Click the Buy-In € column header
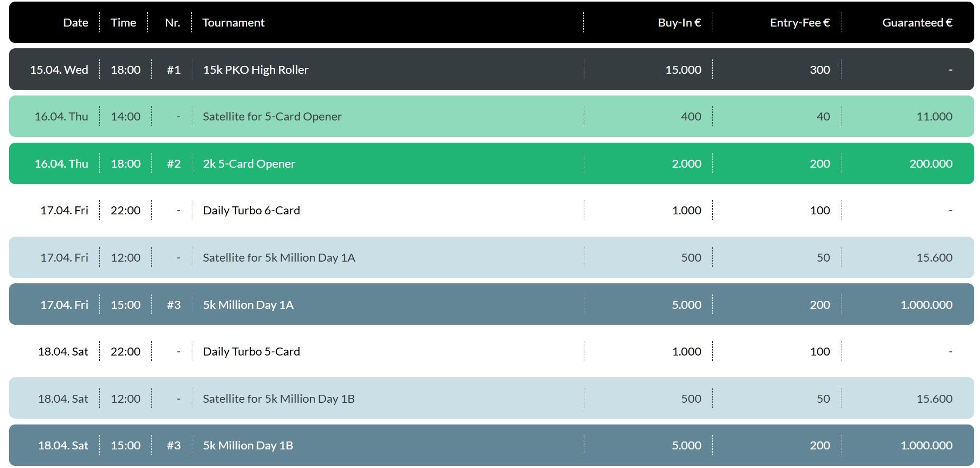This screenshot has height=468, width=980. click(679, 23)
